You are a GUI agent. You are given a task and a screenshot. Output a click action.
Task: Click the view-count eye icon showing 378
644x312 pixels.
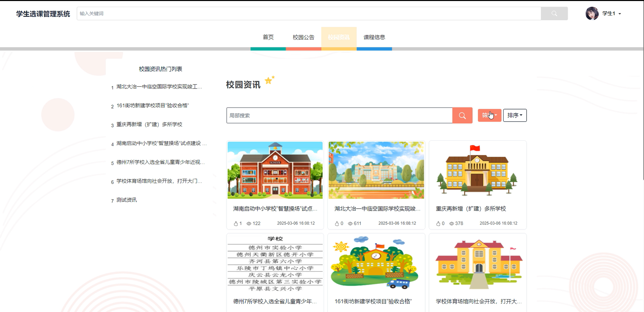tap(451, 223)
